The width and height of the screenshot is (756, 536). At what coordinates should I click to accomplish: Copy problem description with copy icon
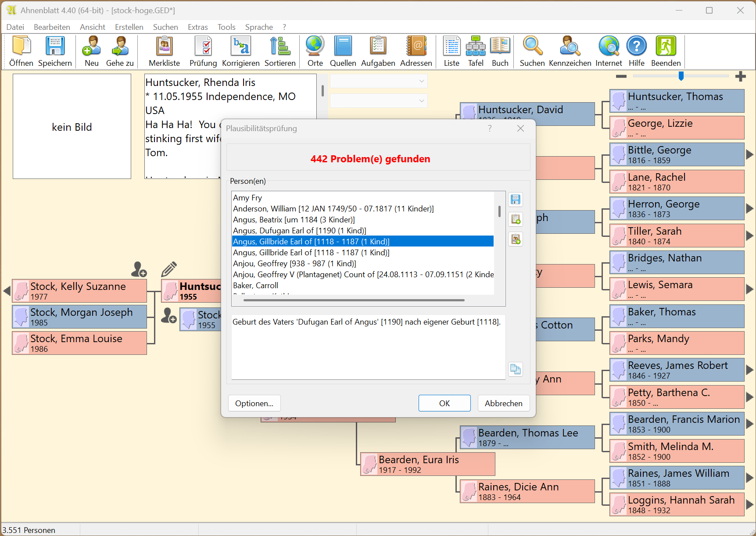coord(516,369)
